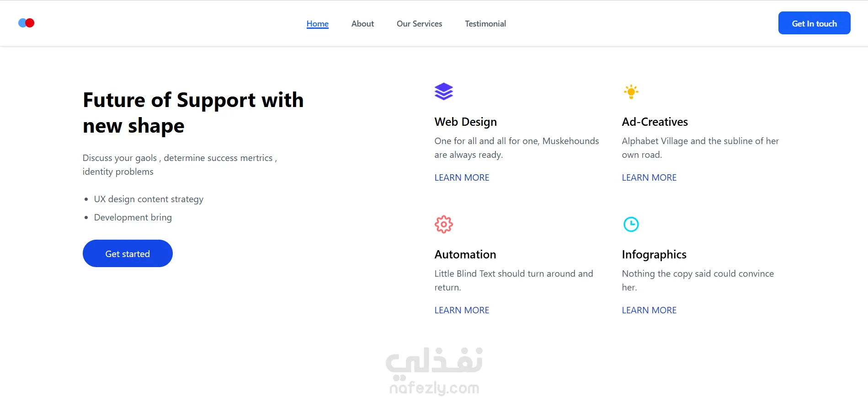Click the Web Design layers icon
The width and height of the screenshot is (868, 397).
443,91
